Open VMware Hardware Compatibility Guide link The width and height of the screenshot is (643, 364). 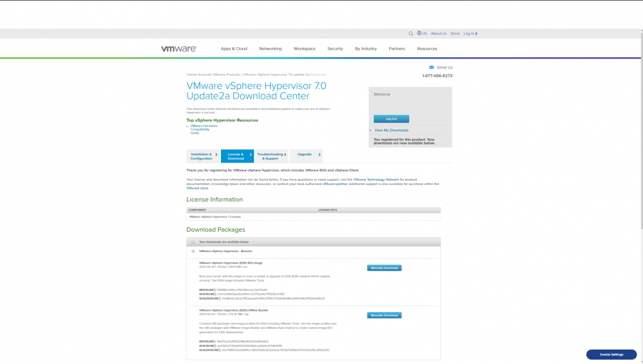coord(204,130)
